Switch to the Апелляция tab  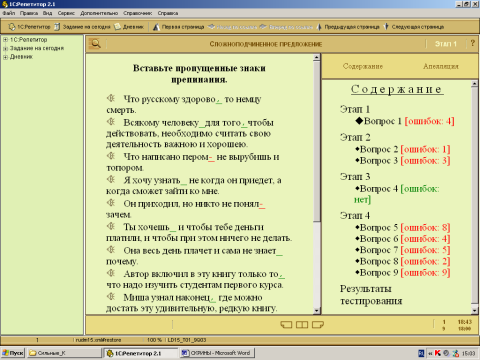pos(441,66)
